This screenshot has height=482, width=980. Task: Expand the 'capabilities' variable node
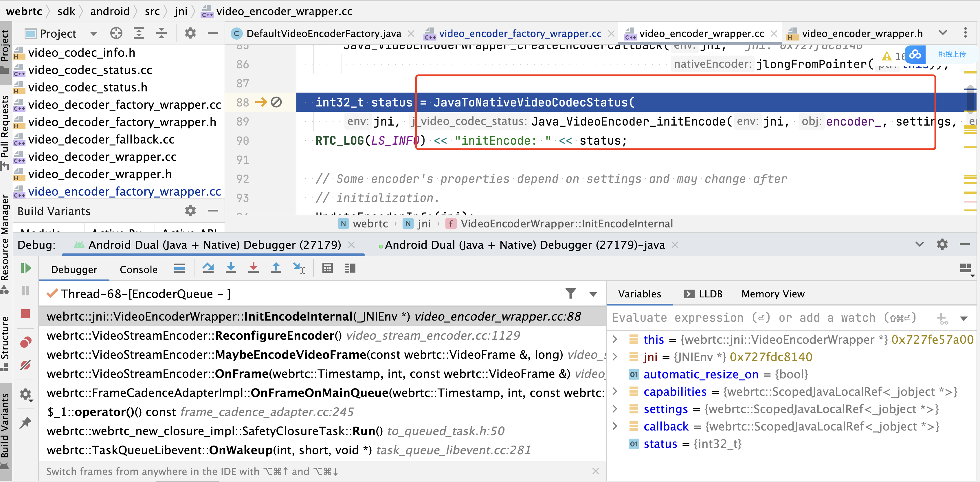(615, 391)
